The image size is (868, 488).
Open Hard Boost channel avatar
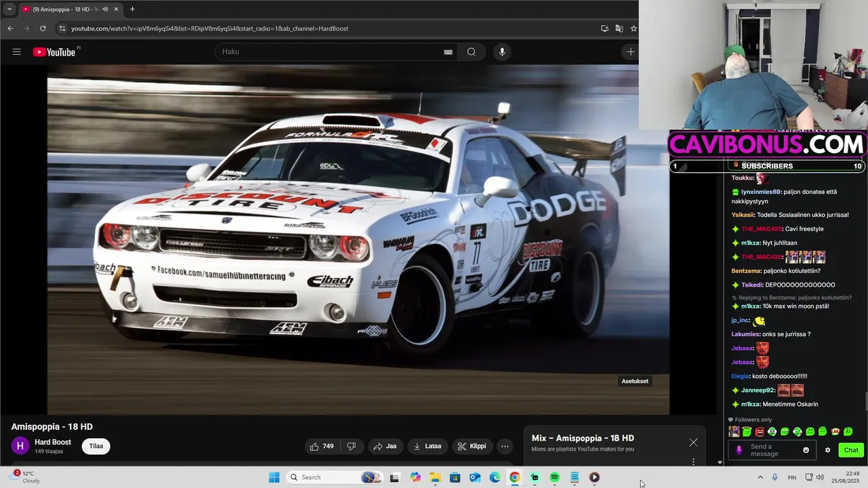click(20, 446)
